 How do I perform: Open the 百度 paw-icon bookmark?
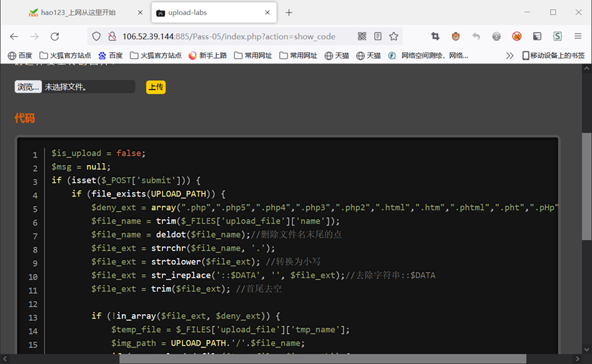point(111,55)
